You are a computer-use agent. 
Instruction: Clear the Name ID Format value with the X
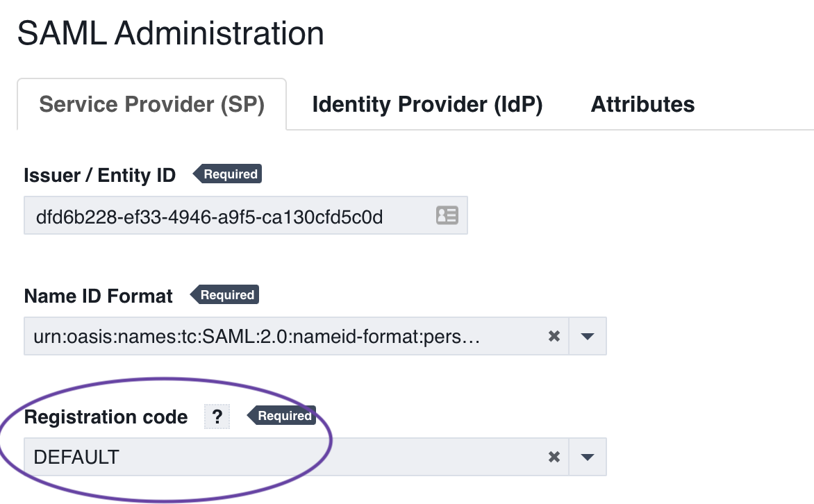(554, 336)
